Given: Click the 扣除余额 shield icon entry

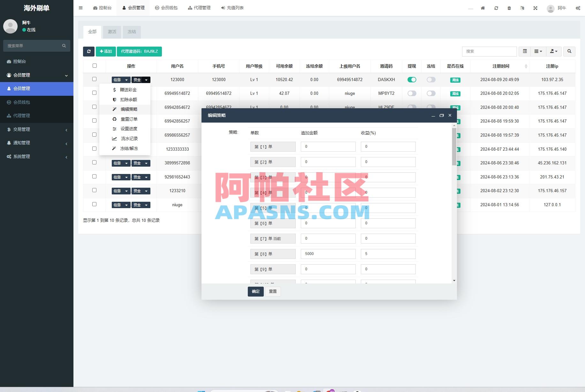Looking at the screenshot, I should click(x=128, y=99).
